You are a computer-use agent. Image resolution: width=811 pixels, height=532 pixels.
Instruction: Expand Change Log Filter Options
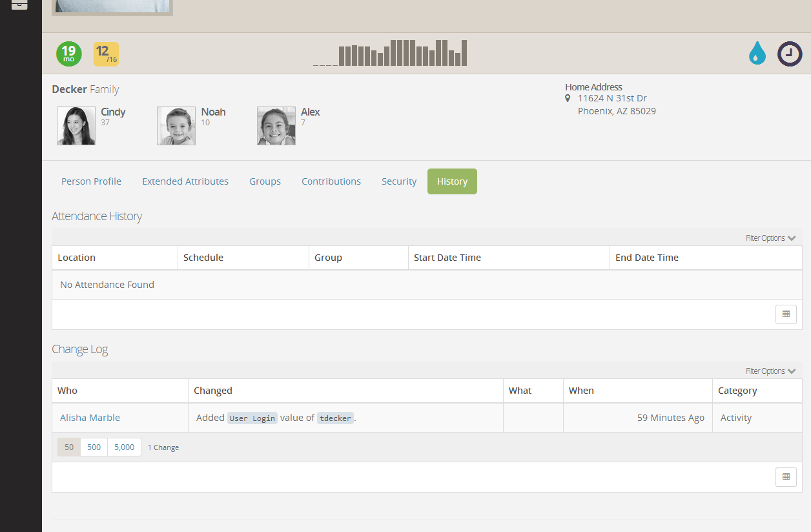click(770, 371)
